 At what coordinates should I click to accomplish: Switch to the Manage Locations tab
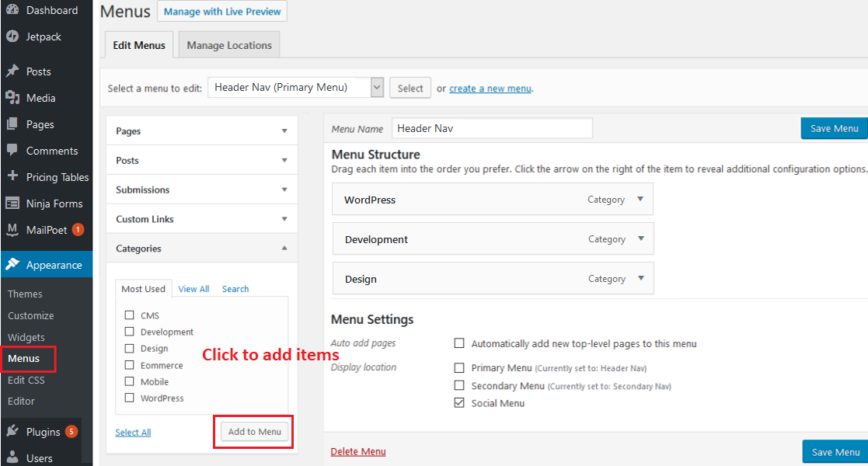point(229,46)
